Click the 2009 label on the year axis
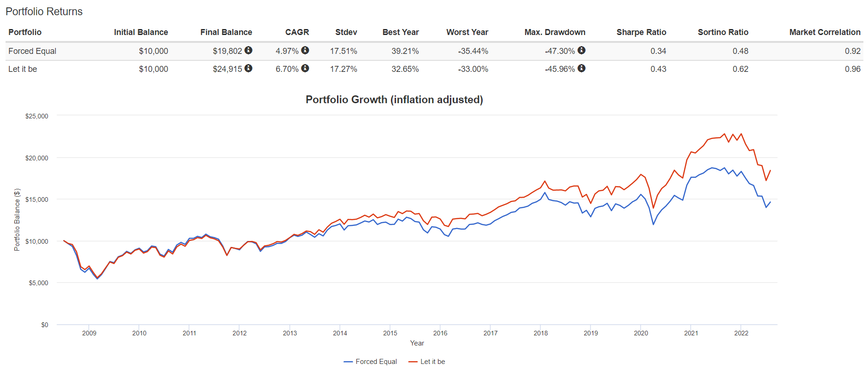This screenshot has width=868, height=369. pyautogui.click(x=89, y=333)
